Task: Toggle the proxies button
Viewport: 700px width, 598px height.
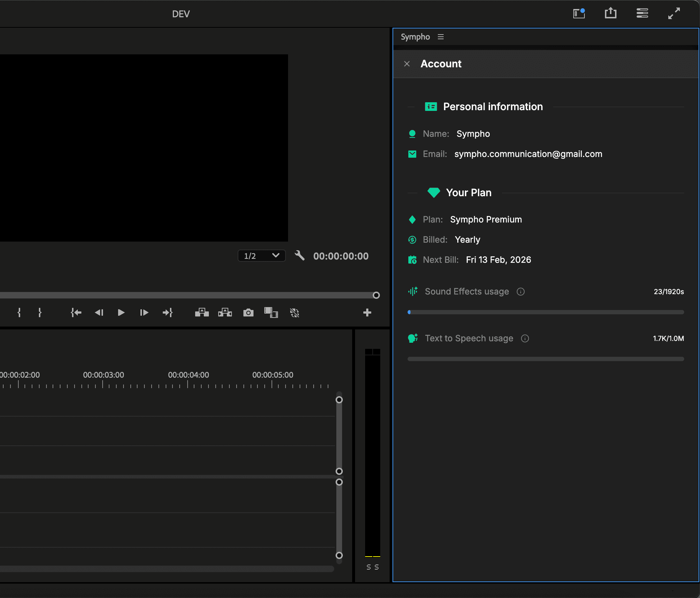Action: (295, 313)
